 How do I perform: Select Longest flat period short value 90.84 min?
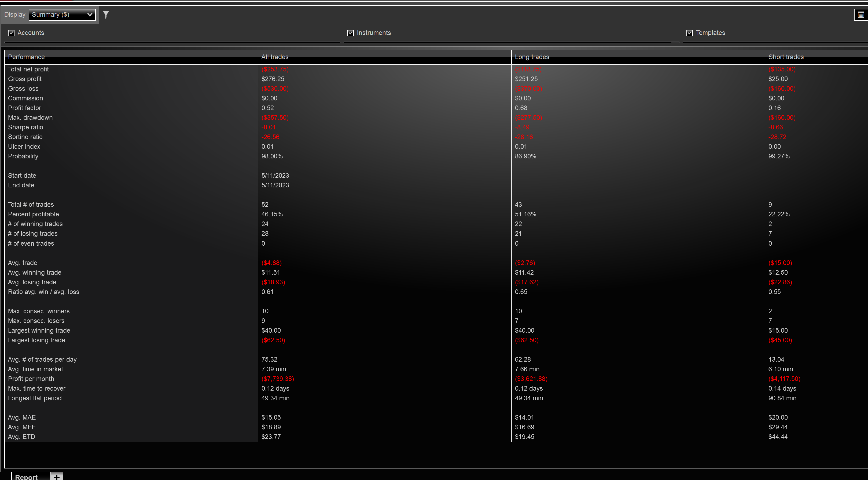[782, 398]
